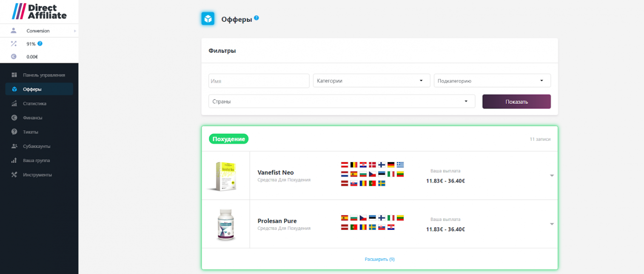Viewport: 644px width, 274px height.
Task: Click the euro balance icon in sidebar
Action: click(x=14, y=56)
